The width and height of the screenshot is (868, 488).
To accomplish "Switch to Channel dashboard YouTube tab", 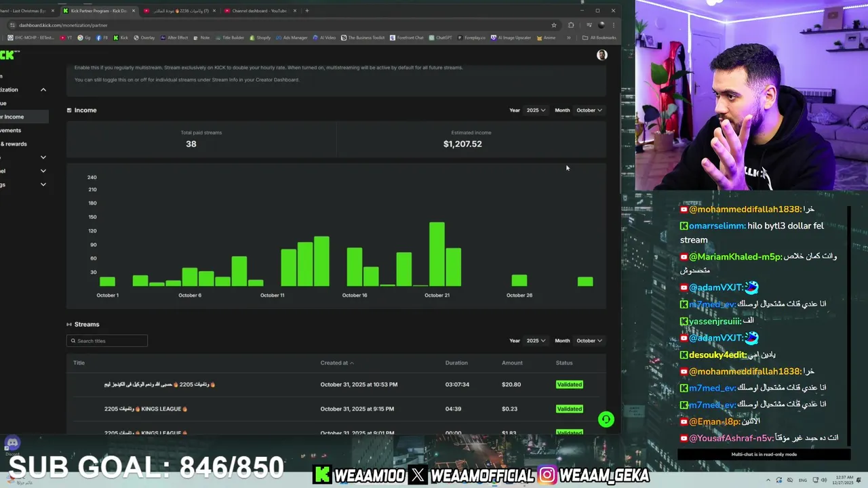I will [260, 11].
